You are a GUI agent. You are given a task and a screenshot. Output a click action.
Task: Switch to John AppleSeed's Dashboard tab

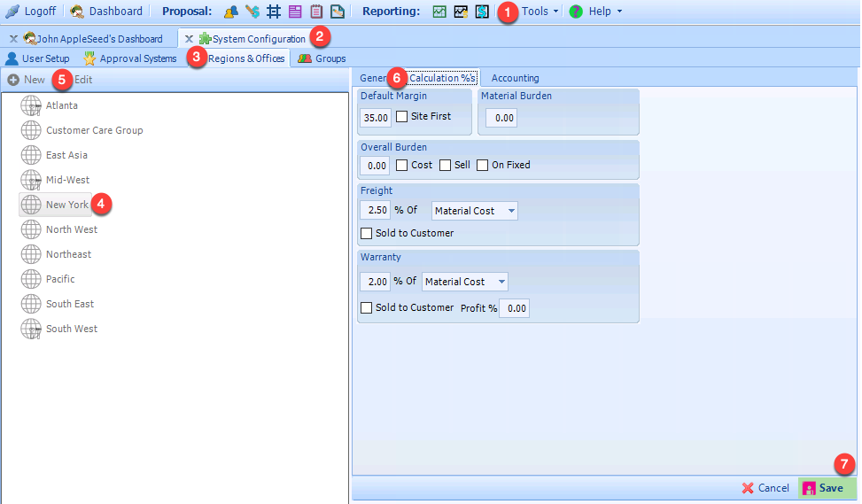pos(99,39)
